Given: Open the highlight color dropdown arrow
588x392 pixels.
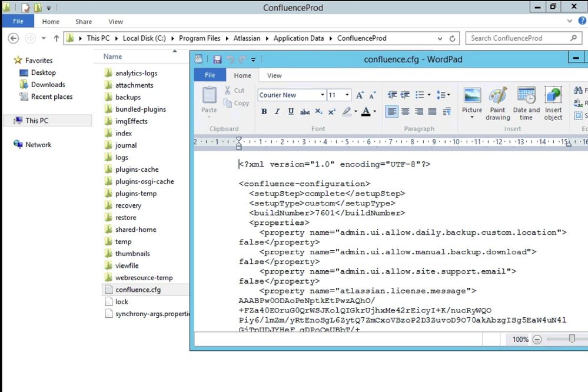Looking at the screenshot, I should pos(356,111).
